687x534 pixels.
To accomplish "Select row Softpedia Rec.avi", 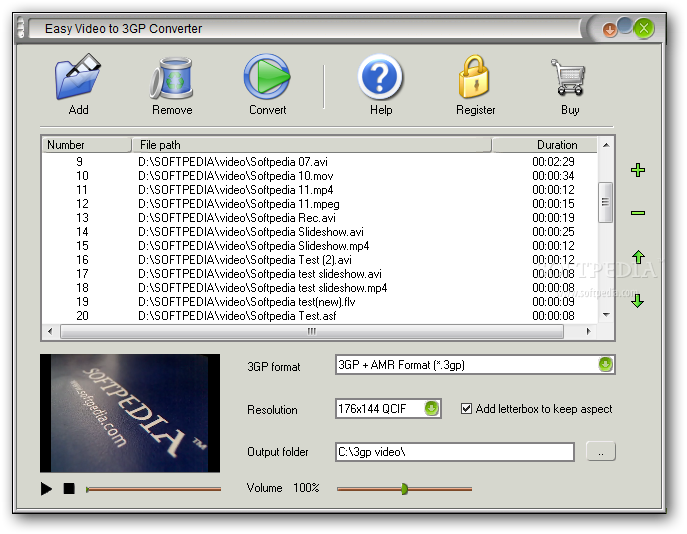I will (x=320, y=218).
